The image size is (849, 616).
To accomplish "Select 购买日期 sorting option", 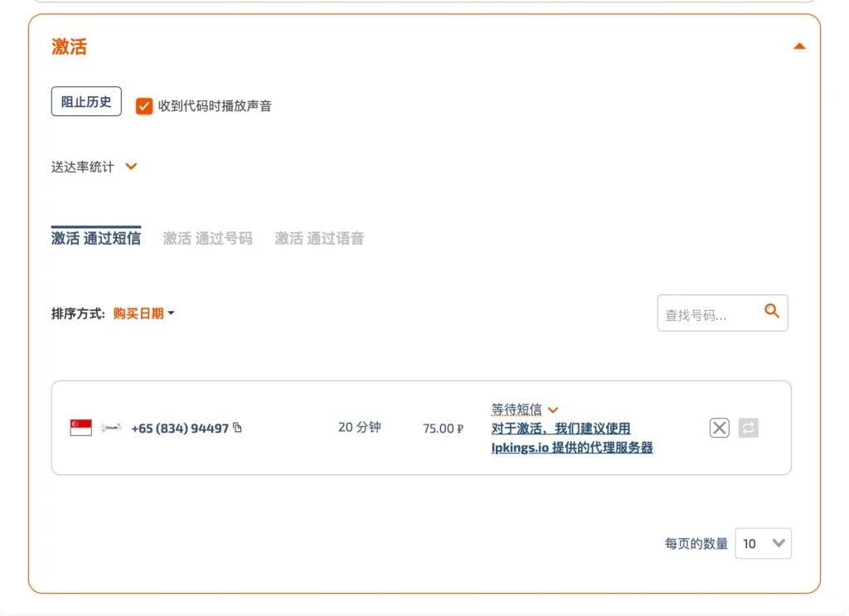I will tap(139, 313).
